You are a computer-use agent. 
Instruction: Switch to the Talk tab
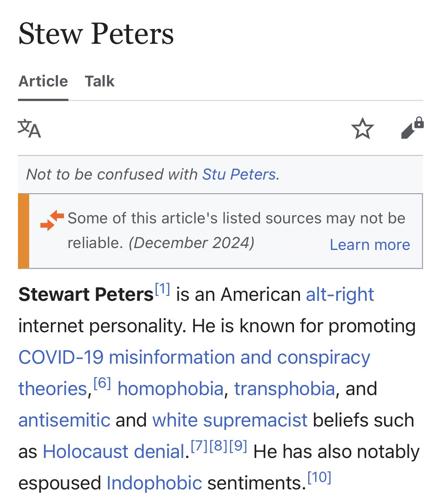pyautogui.click(x=99, y=81)
